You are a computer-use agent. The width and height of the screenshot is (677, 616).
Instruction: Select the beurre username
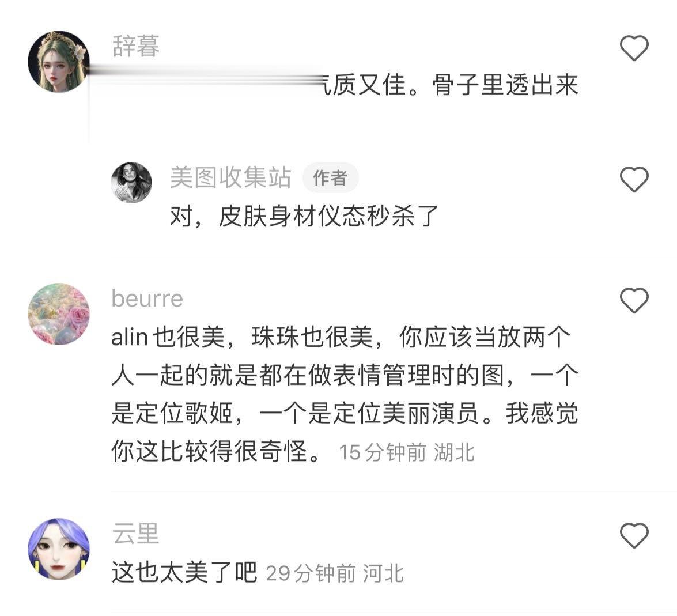coord(147,298)
